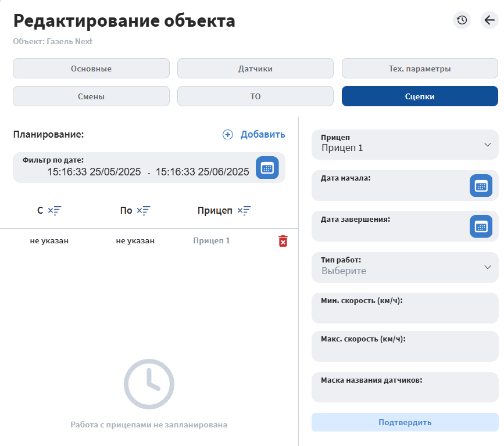Click the back arrow icon
Viewport: 504px width, 446px height.
(489, 20)
